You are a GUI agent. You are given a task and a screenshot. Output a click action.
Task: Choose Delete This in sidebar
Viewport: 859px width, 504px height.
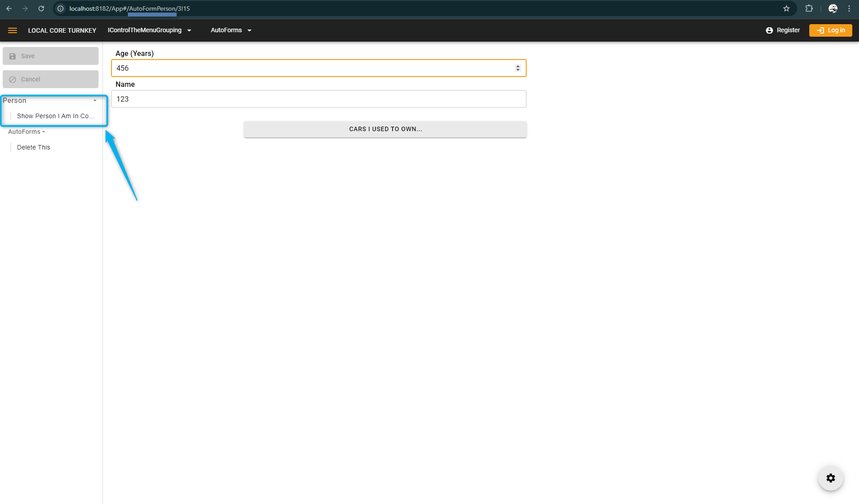(34, 147)
